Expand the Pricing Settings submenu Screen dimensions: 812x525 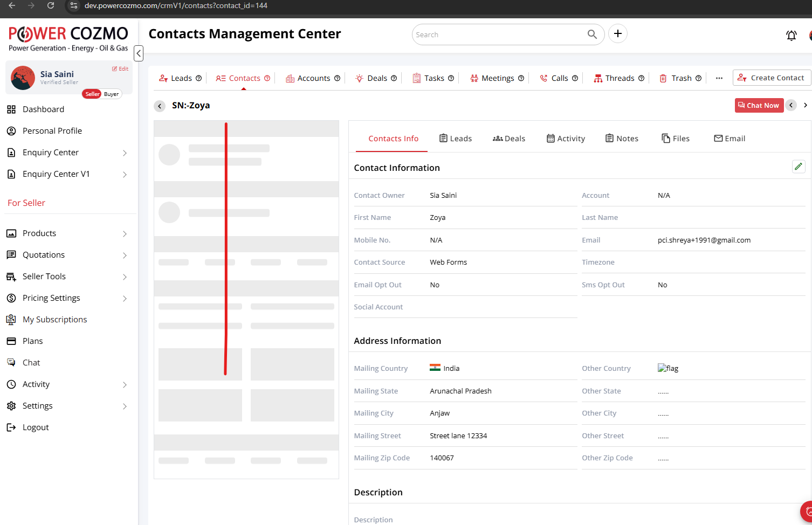(x=125, y=299)
